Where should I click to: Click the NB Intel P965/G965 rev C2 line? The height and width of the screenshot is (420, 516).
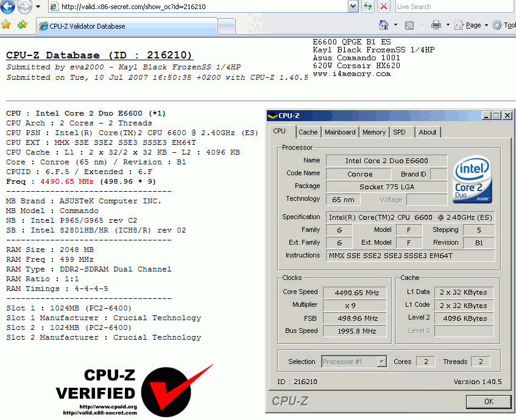71,220
